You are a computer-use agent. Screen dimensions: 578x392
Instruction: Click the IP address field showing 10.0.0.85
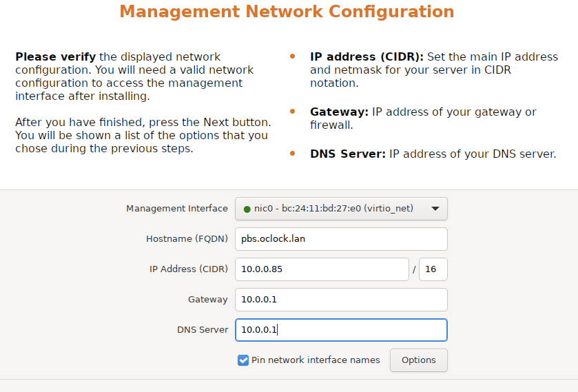pyautogui.click(x=322, y=269)
